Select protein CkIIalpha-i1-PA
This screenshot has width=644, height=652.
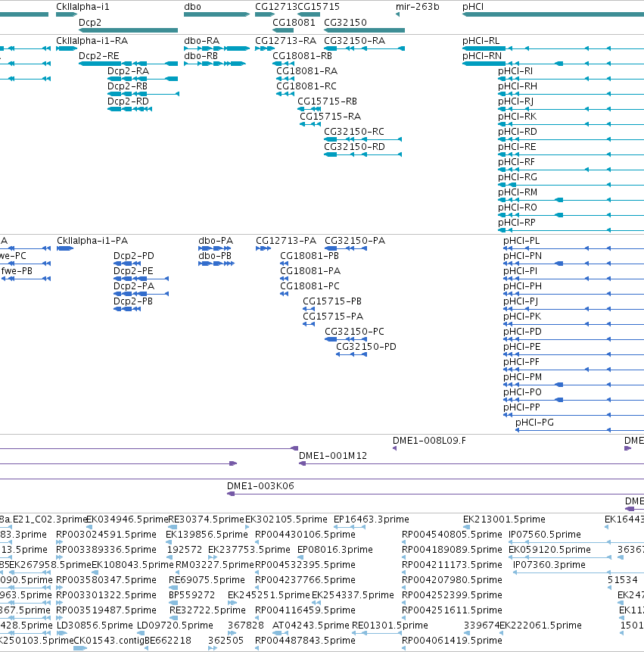[92, 241]
